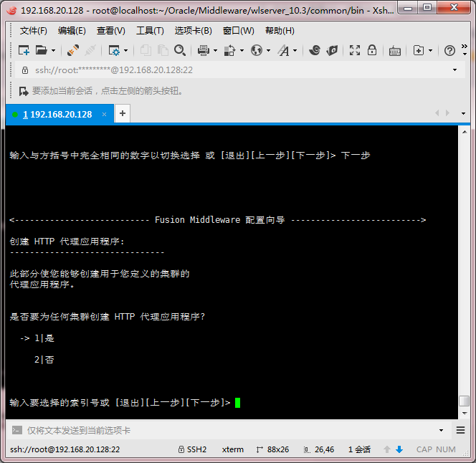Click the Disconnect icon
Image resolution: width=476 pixels, height=463 pixels.
pos(90,50)
